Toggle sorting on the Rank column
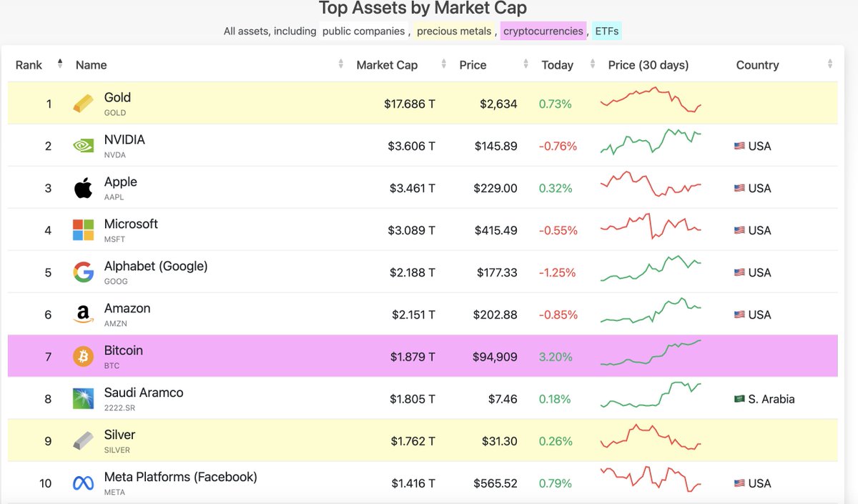 point(59,63)
